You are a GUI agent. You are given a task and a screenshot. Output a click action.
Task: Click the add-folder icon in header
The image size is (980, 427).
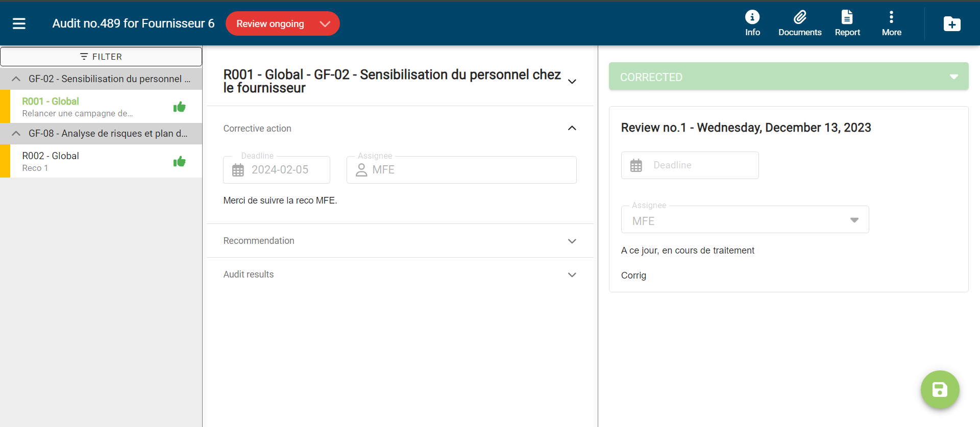952,24
